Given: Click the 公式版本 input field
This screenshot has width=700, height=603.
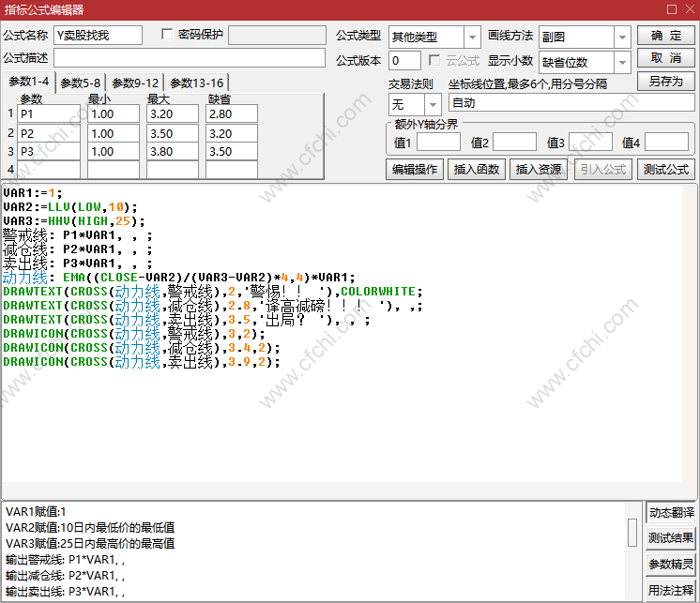Looking at the screenshot, I should point(404,61).
